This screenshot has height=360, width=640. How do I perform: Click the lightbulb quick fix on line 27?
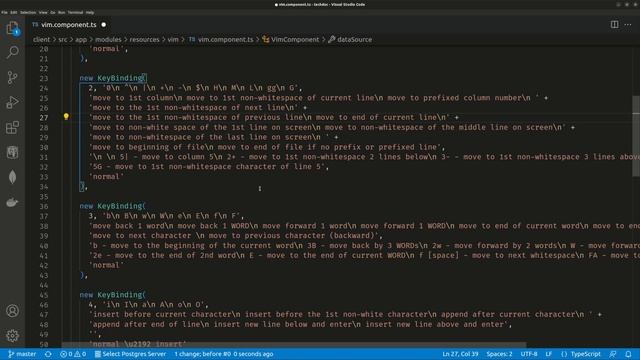click(x=66, y=117)
